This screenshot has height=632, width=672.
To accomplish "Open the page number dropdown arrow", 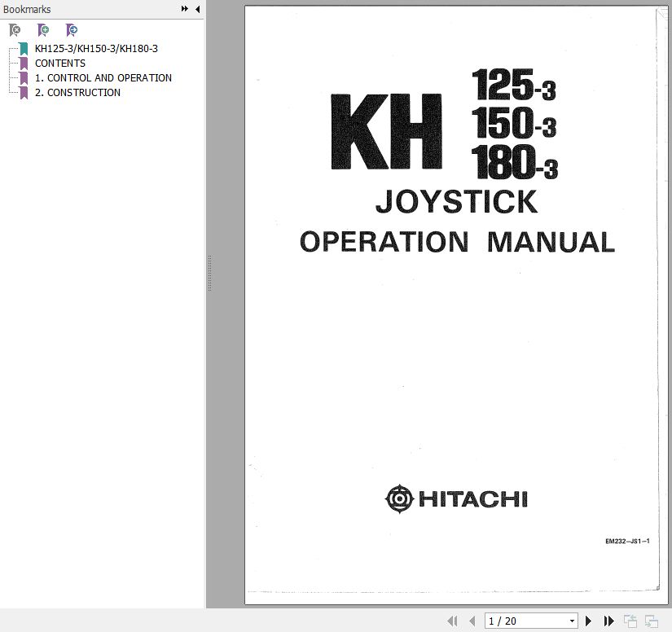I will [572, 621].
